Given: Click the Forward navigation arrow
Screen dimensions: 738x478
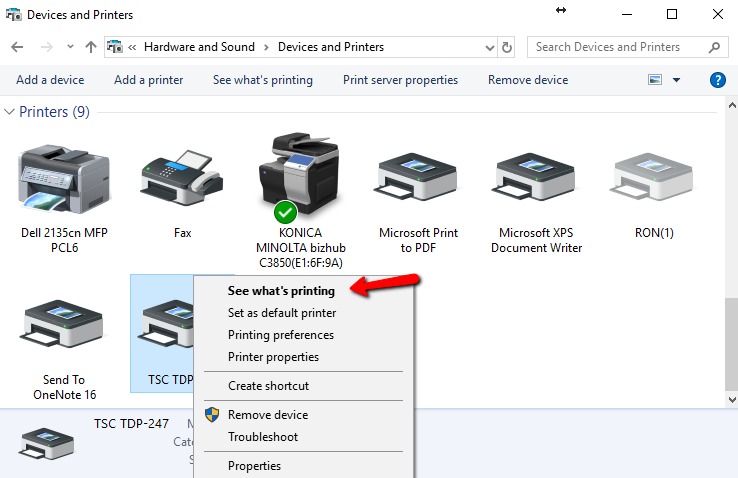Looking at the screenshot, I should point(47,47).
